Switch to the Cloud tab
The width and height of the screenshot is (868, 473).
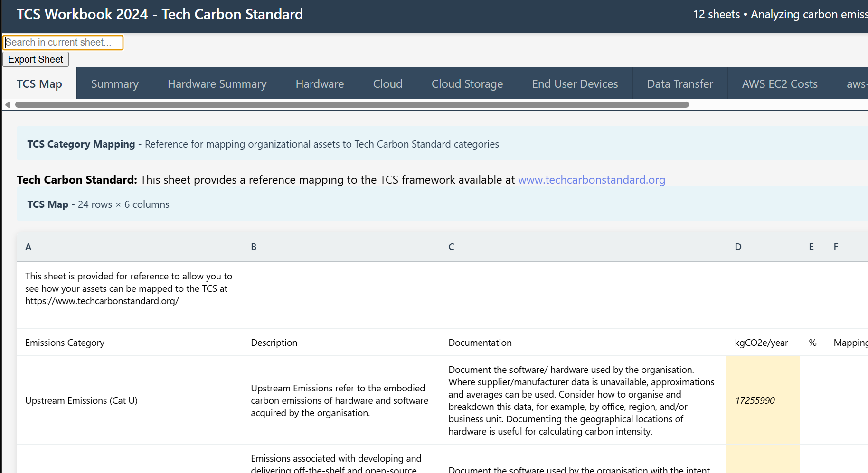(x=387, y=83)
